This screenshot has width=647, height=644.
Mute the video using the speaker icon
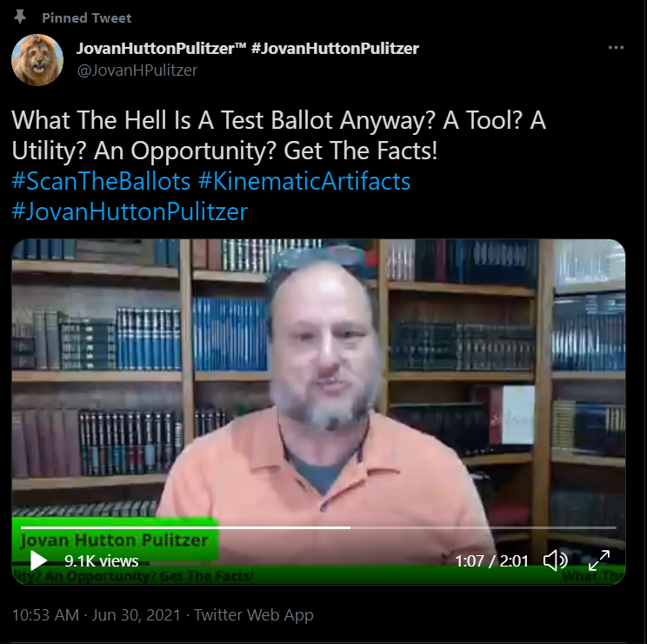556,560
